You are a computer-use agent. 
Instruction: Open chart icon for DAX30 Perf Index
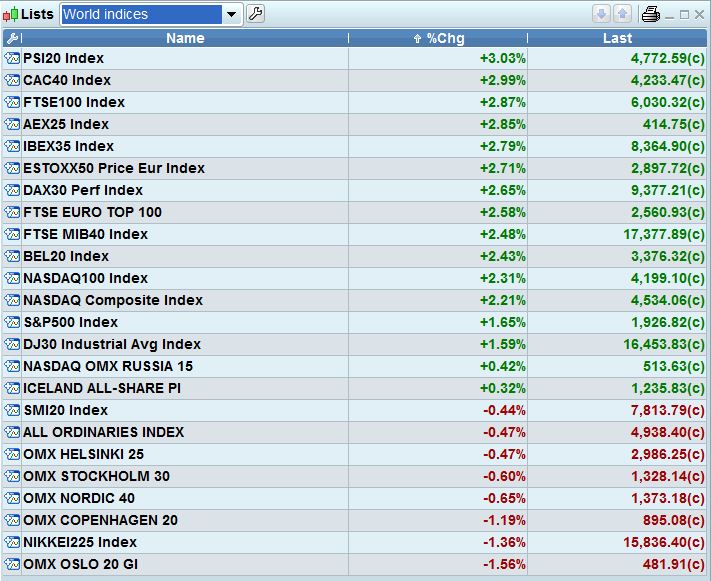click(x=12, y=190)
